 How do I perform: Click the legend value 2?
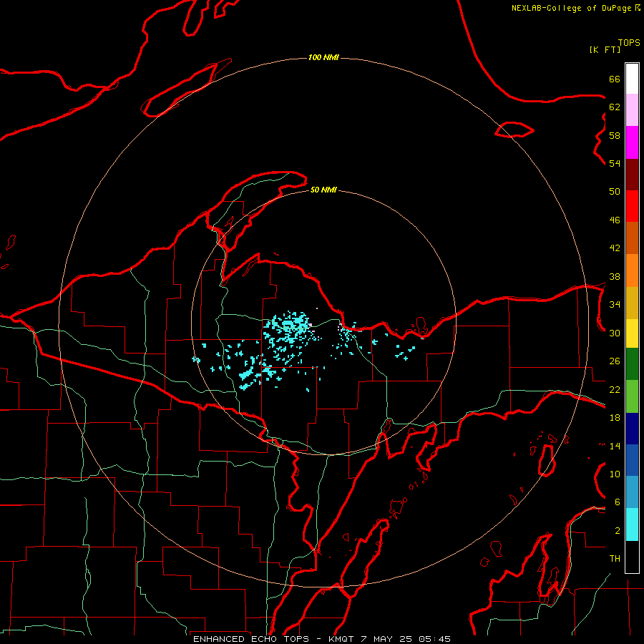[618, 531]
